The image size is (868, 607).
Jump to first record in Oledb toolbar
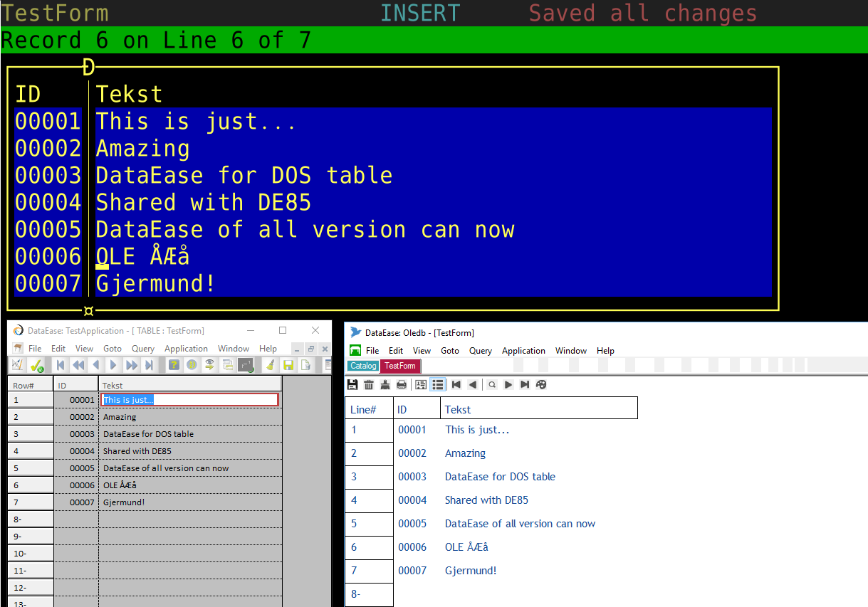pyautogui.click(x=456, y=385)
